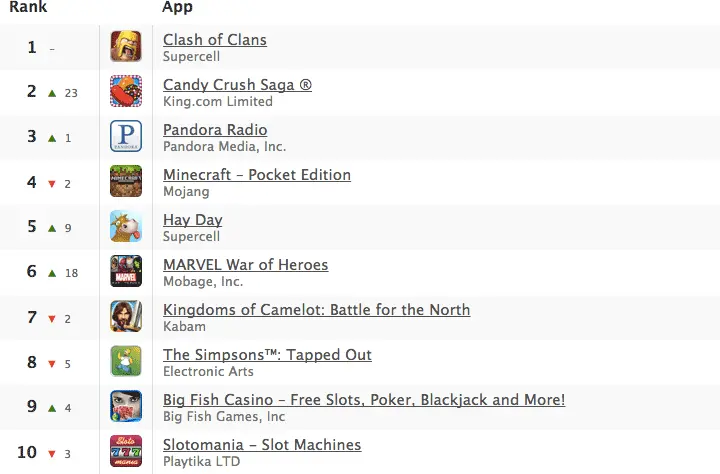
Task: Click the App column header
Action: [x=178, y=7]
